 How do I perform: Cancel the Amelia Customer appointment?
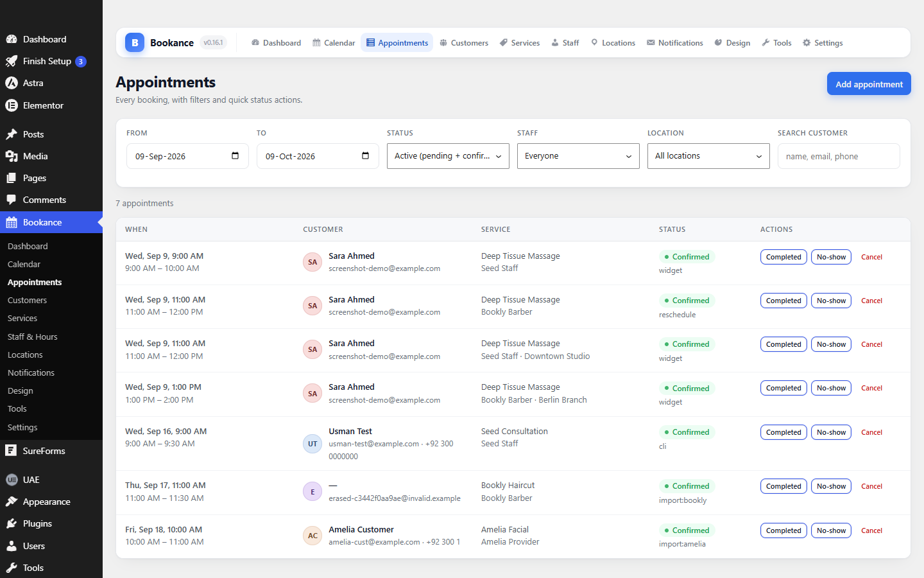[871, 530]
